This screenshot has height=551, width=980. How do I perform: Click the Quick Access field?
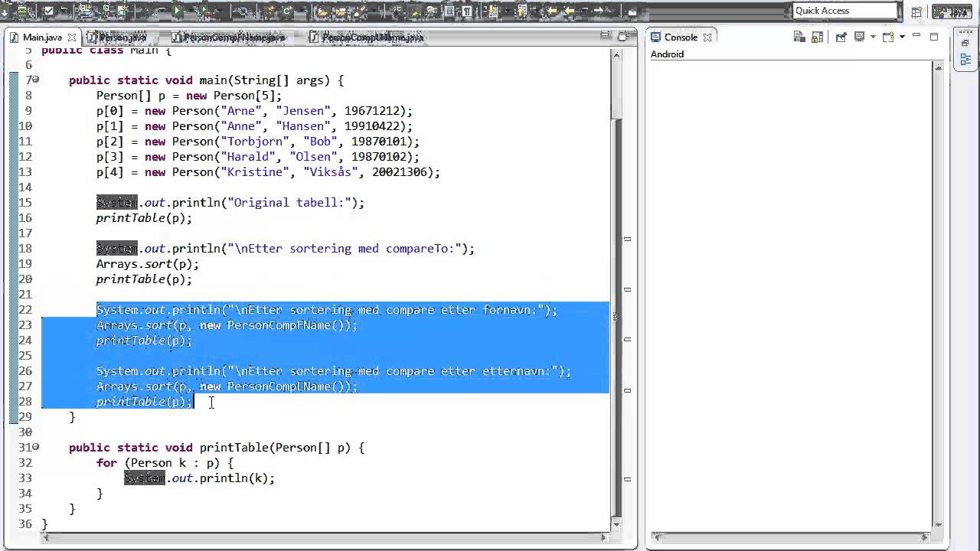click(x=845, y=11)
